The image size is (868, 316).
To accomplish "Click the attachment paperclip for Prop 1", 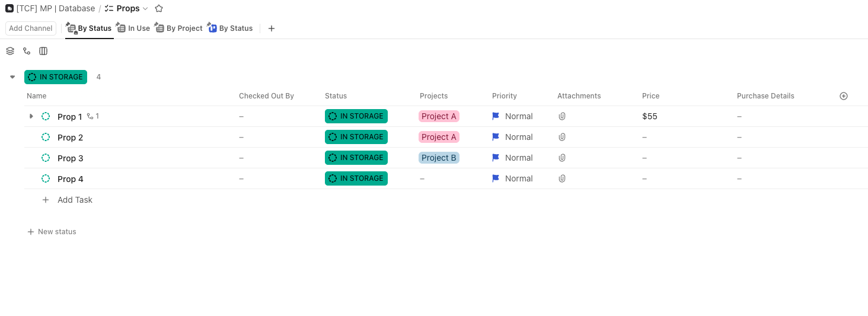I will click(x=562, y=116).
